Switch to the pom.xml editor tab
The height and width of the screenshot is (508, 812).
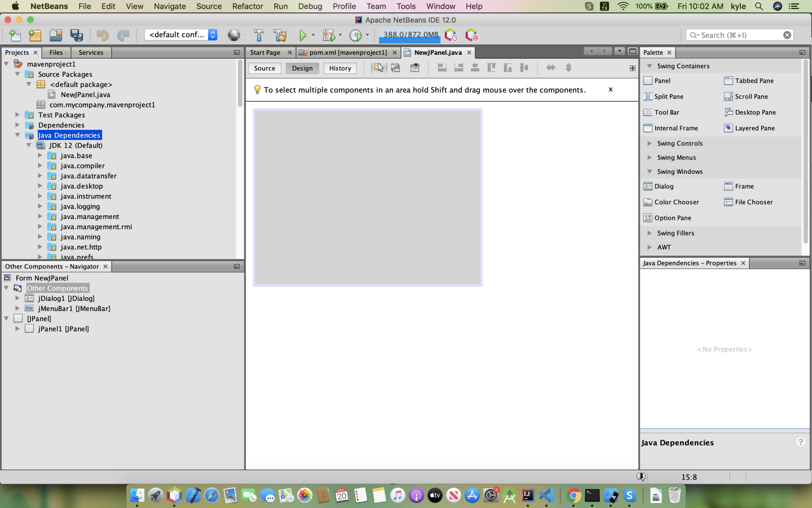[x=348, y=52]
